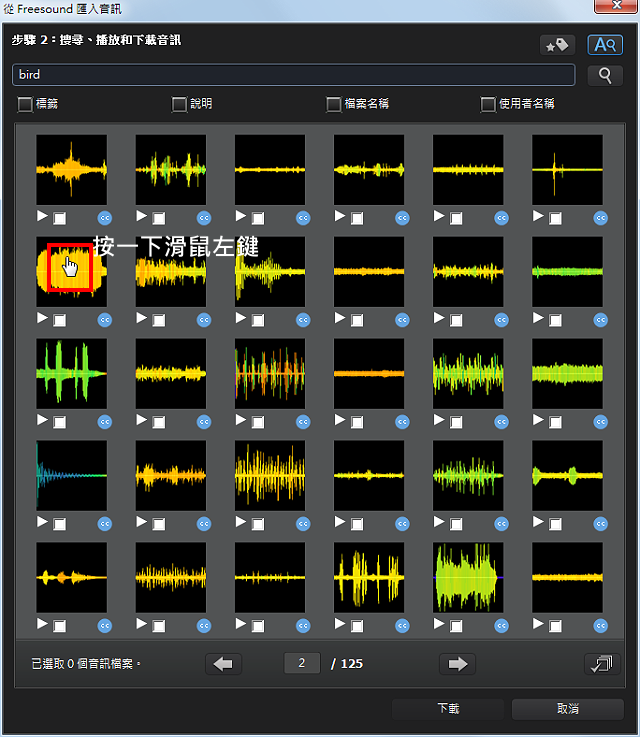Play the row one, column one sound
Viewport: 640px width, 737px height.
(x=42, y=216)
